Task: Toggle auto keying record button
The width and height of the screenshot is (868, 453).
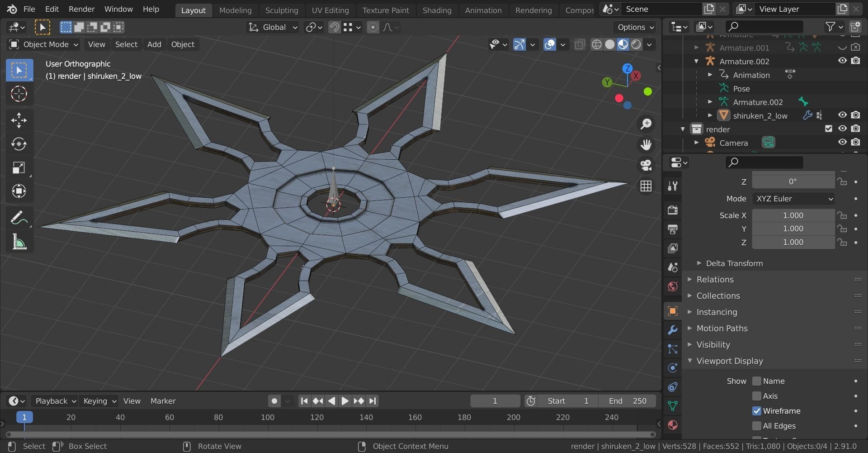Action: pos(274,401)
